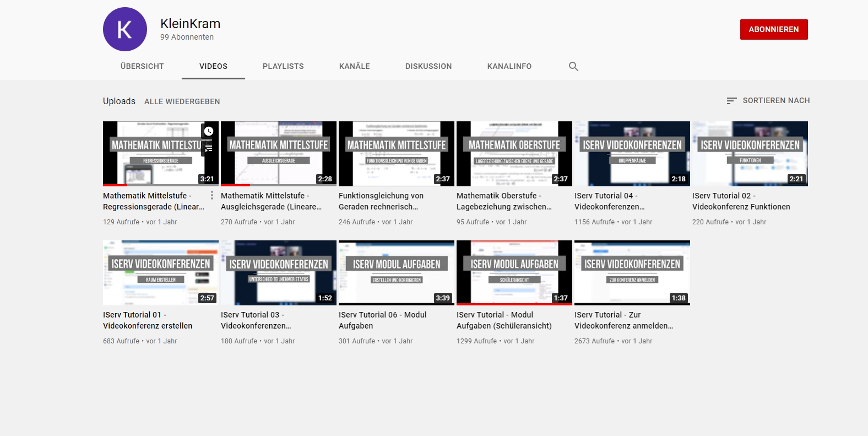
Task: Open the Diskussion tab
Action: point(428,66)
